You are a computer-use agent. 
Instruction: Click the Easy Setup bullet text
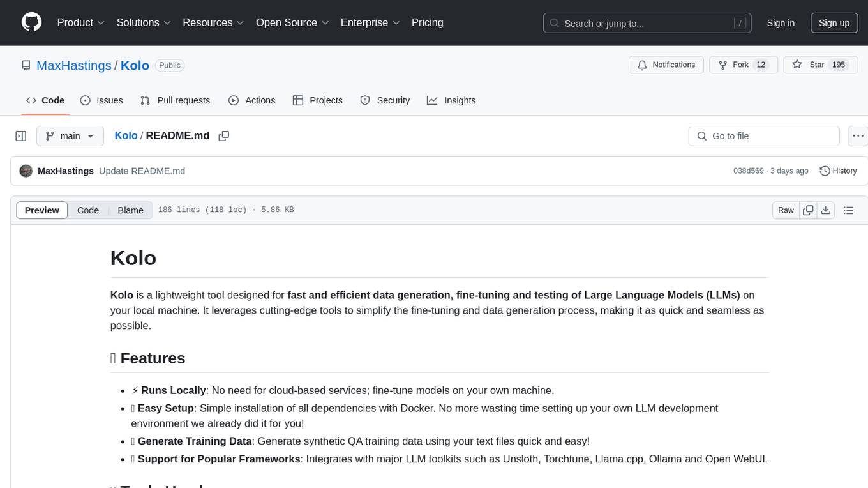coord(424,416)
